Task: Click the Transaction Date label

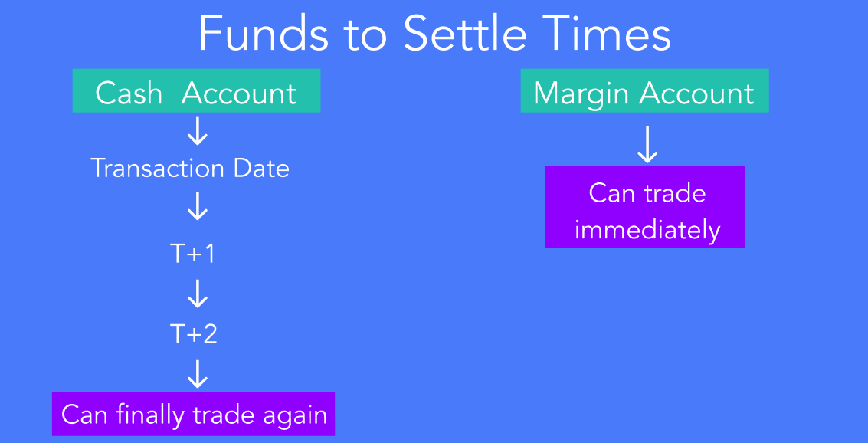Action: click(190, 169)
